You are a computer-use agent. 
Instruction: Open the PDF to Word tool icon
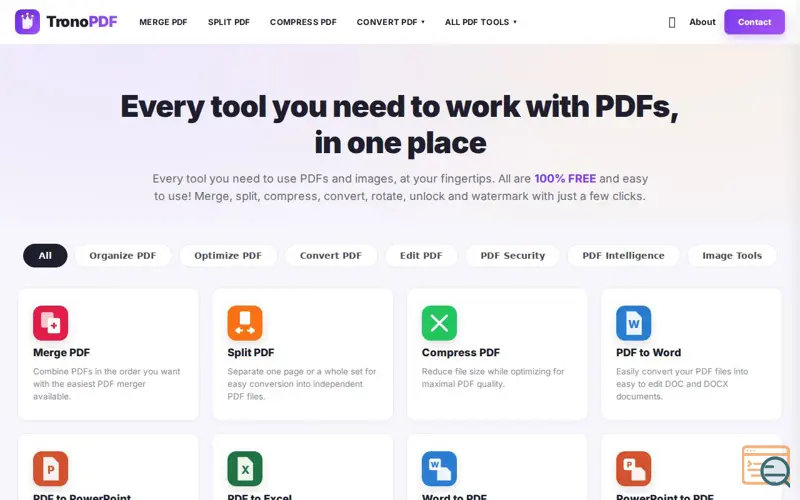click(x=634, y=323)
